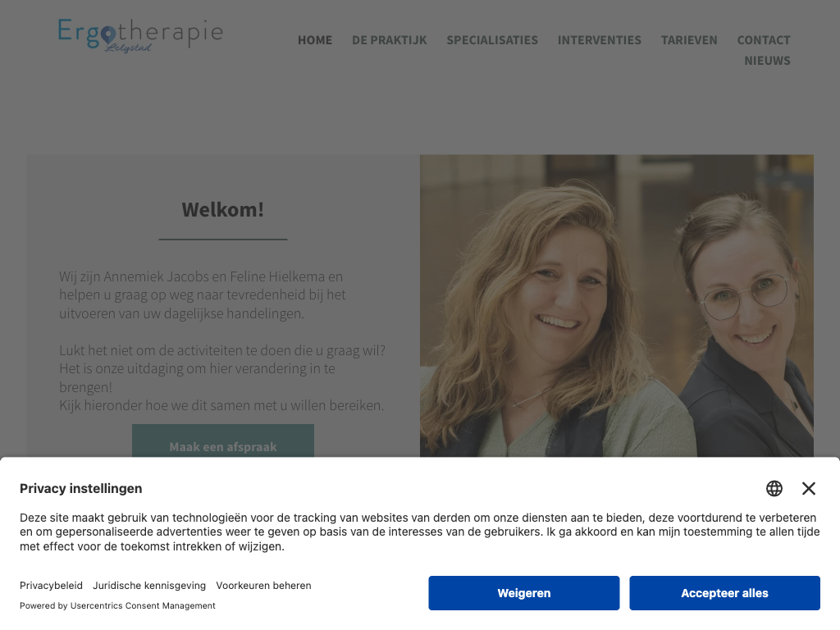This screenshot has width=840, height=630.
Task: Click the Weigeren button
Action: pos(524,593)
